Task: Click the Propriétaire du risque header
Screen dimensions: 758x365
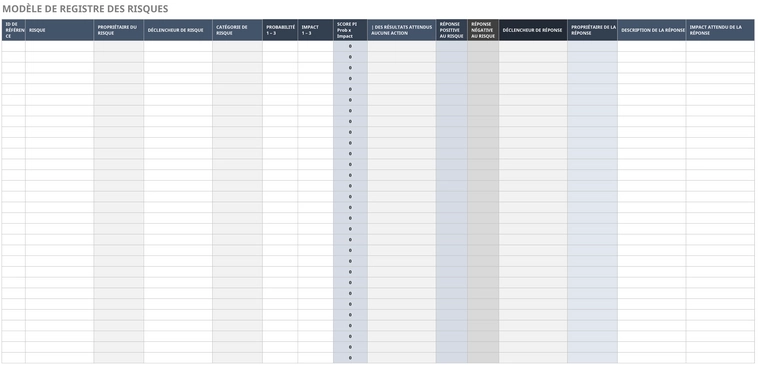Action: (118, 30)
